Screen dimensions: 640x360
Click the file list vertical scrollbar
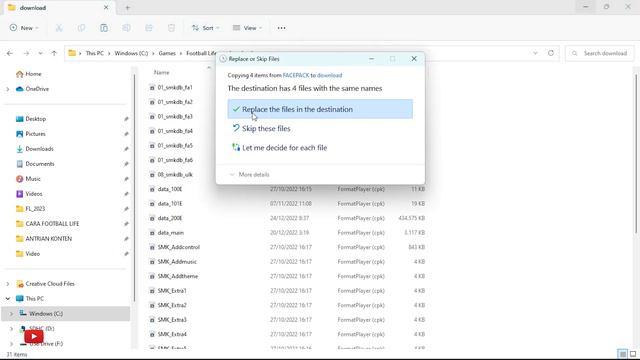(636, 155)
